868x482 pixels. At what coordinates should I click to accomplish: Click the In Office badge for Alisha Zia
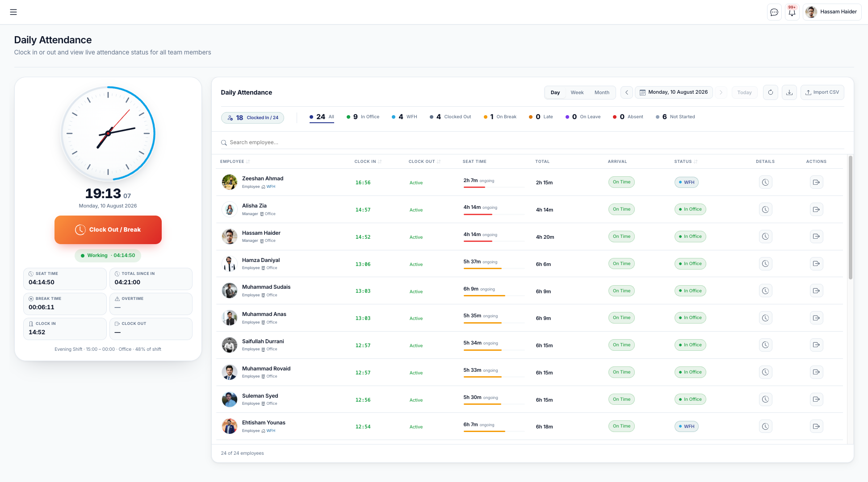690,209
